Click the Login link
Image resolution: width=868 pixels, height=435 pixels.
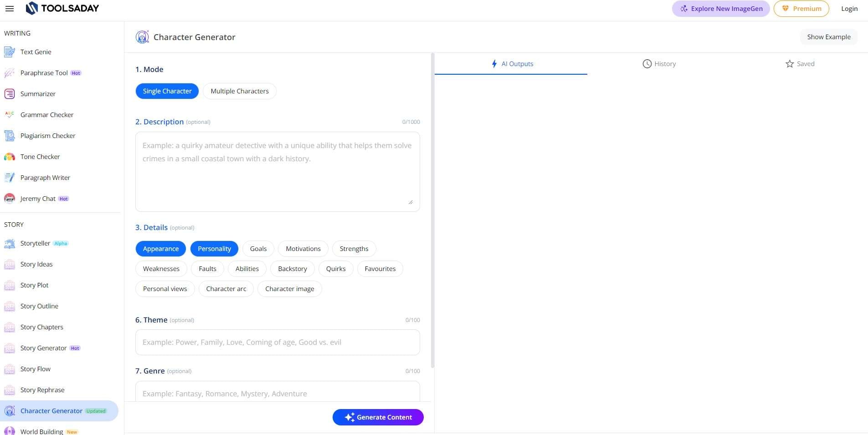click(849, 9)
